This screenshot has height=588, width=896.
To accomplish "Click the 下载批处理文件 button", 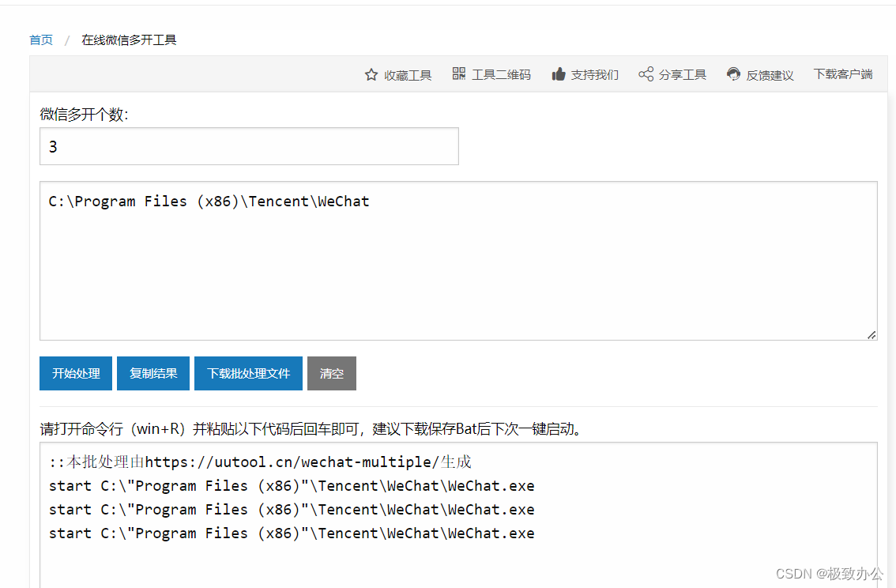I will point(249,374).
